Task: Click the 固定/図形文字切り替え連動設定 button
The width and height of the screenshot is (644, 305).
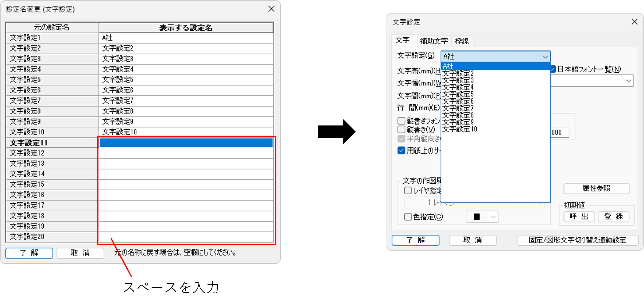Action: pos(577,240)
